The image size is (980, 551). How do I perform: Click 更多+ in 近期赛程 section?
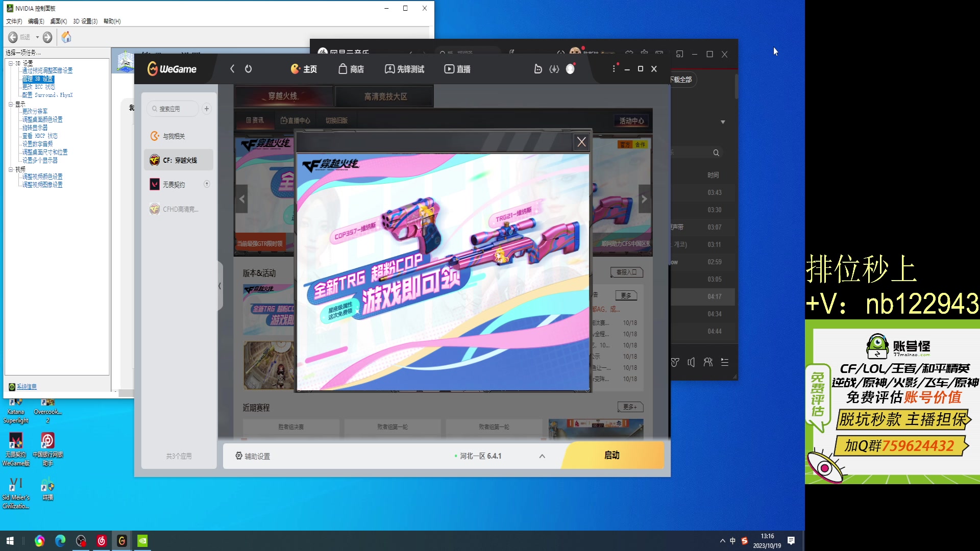(630, 407)
